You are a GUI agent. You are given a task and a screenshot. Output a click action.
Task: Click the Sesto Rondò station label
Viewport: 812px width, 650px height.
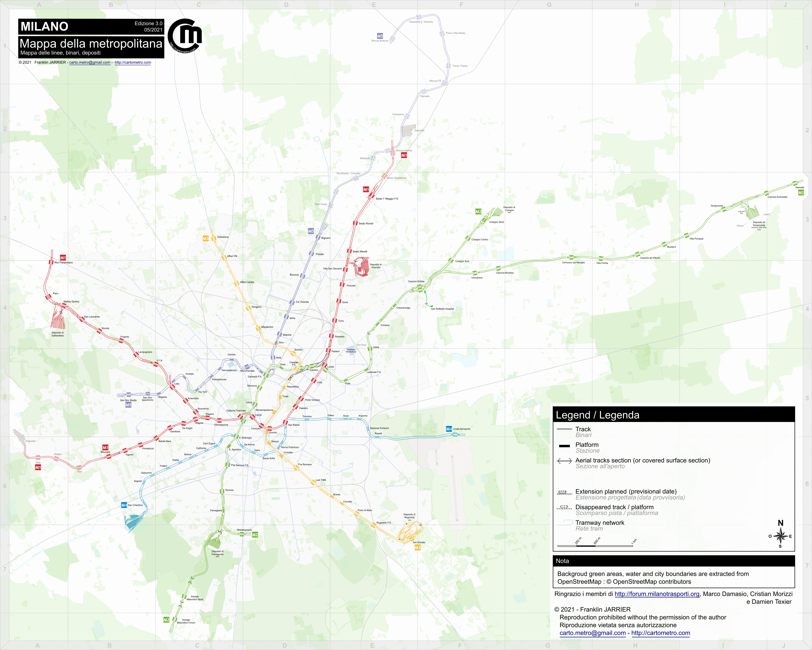(366, 223)
